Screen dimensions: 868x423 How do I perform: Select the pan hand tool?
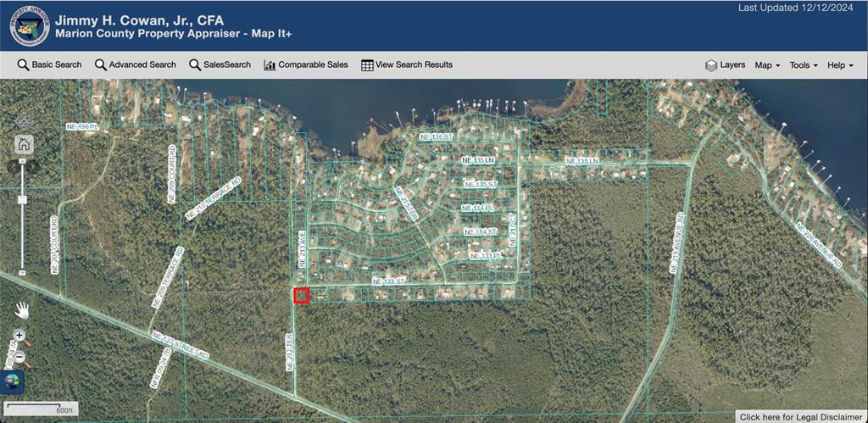coord(22,310)
